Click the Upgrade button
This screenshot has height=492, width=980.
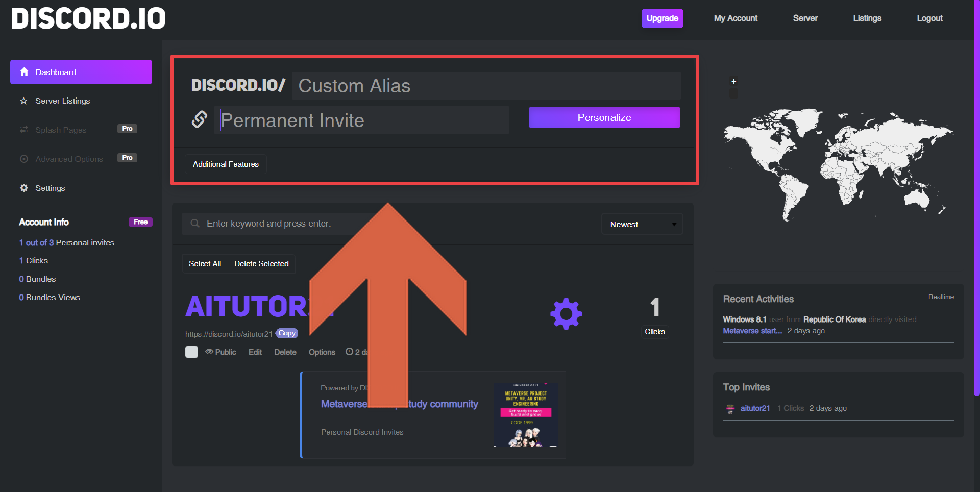point(663,18)
